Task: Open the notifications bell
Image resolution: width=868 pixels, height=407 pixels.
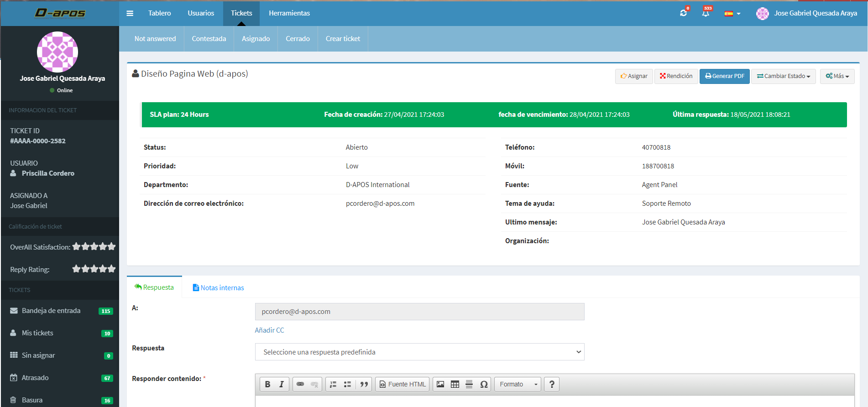Action: tap(706, 13)
